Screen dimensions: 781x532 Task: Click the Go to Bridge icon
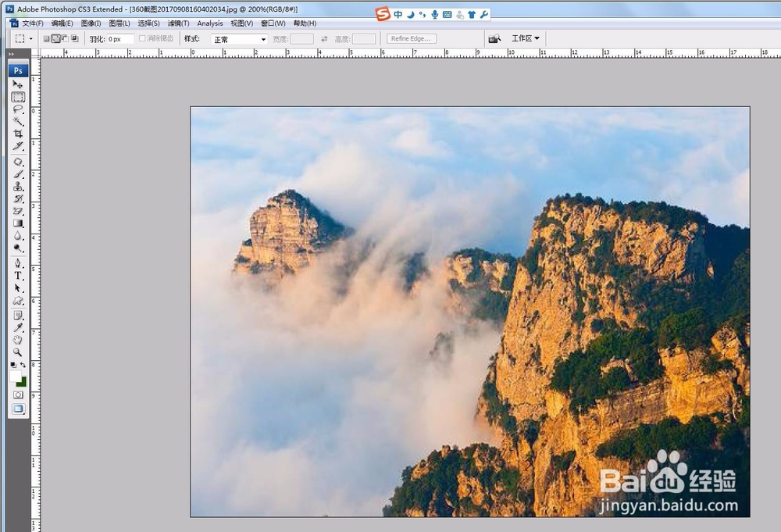[x=494, y=39]
